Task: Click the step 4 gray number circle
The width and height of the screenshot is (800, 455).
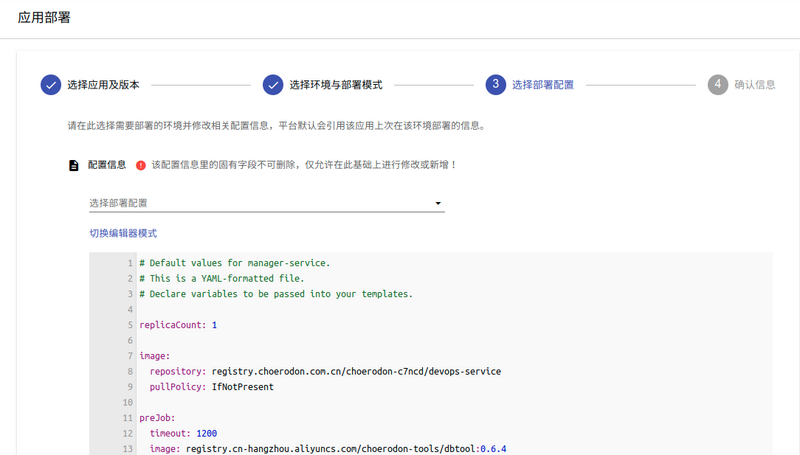Action: pyautogui.click(x=718, y=85)
